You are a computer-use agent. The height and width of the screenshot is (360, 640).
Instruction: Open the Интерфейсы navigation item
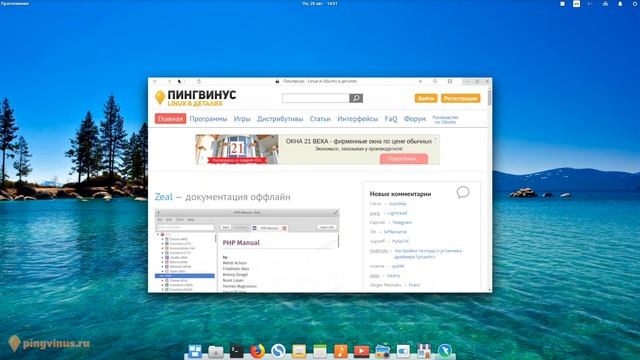tap(358, 119)
